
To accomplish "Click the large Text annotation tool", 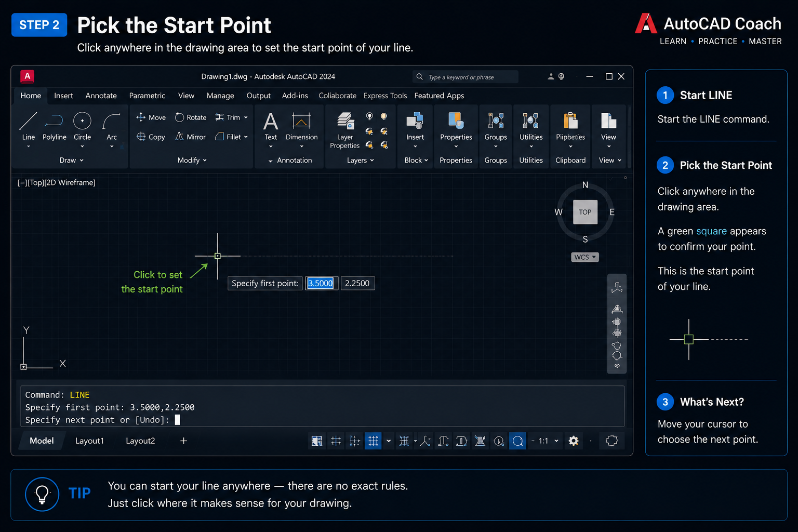I will pos(271,126).
